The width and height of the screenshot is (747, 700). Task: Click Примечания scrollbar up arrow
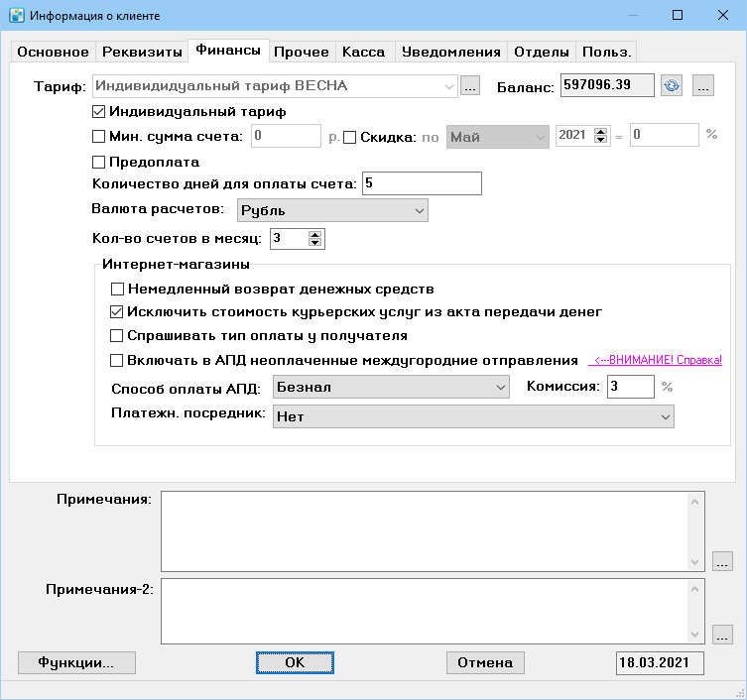[x=694, y=502]
